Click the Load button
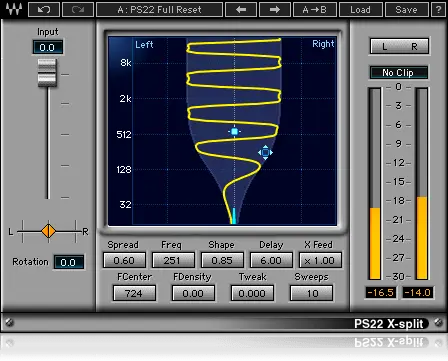The width and height of the screenshot is (448, 361). (360, 9)
